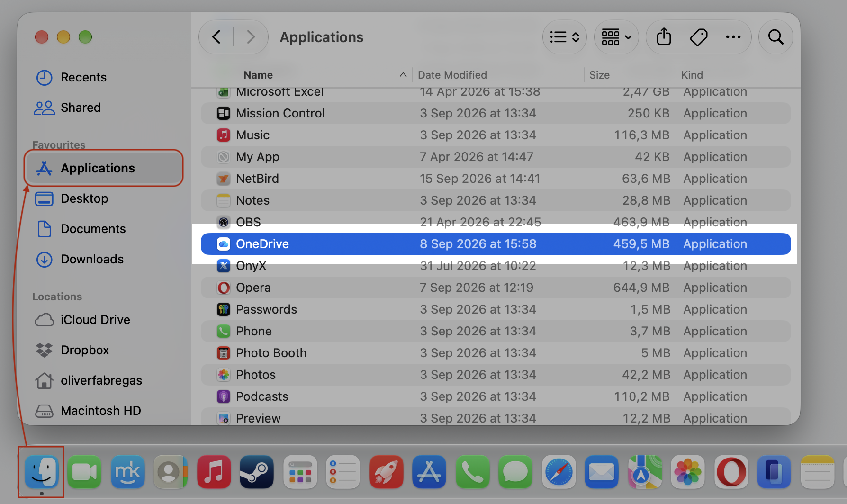Click OBS date 21 Apr 2026 at 22:45
This screenshot has height=504, width=847.
[x=480, y=222]
